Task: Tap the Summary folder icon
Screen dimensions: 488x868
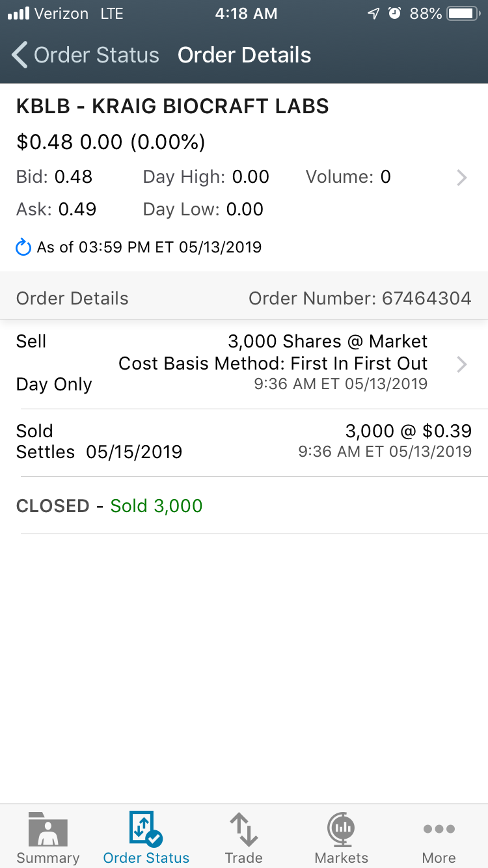Action: 47,828
